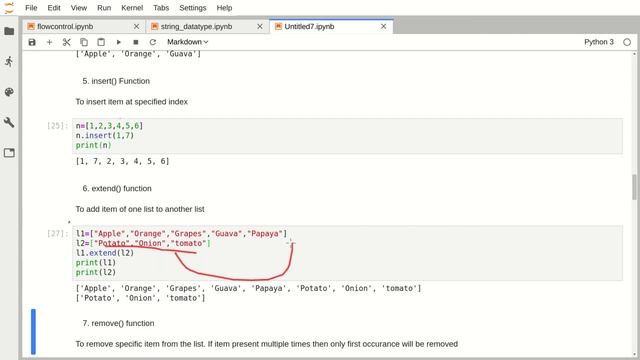The height and width of the screenshot is (360, 640).
Task: Save the notebook with the disk icon
Action: 32,42
